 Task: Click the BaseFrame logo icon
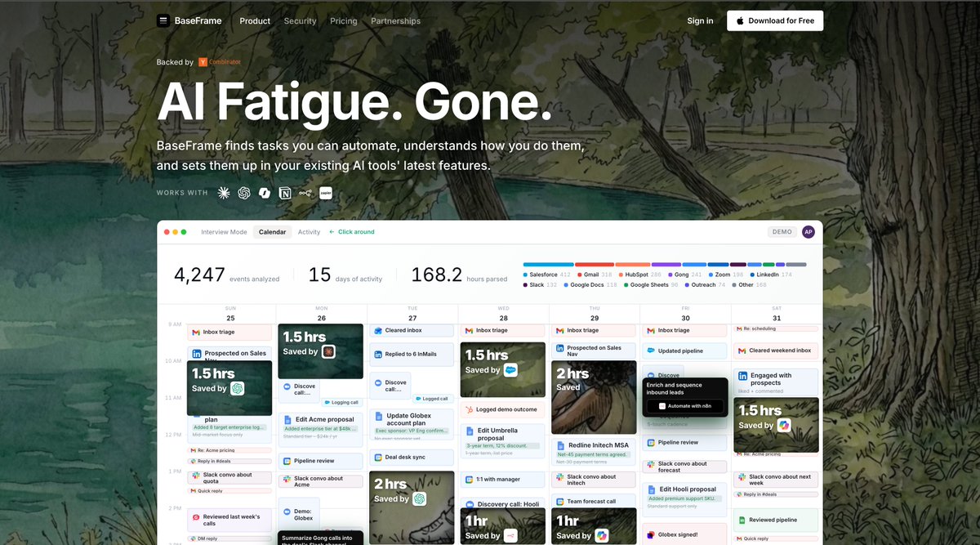163,20
